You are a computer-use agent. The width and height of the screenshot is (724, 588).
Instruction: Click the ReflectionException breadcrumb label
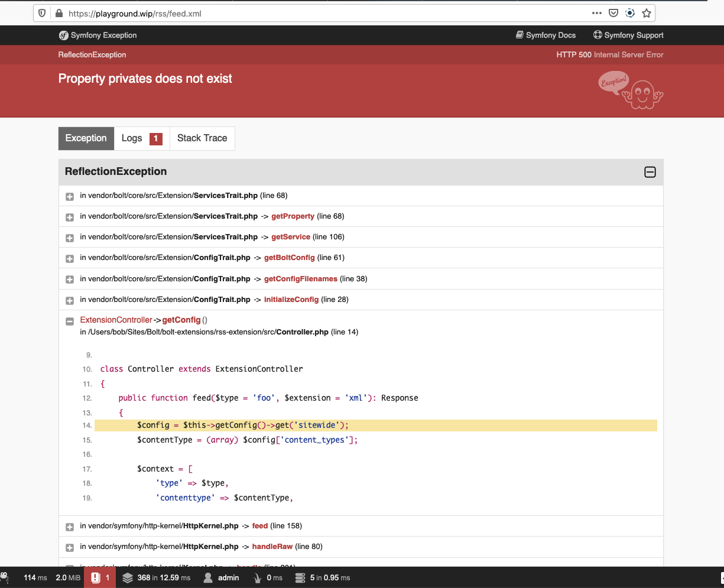(92, 54)
